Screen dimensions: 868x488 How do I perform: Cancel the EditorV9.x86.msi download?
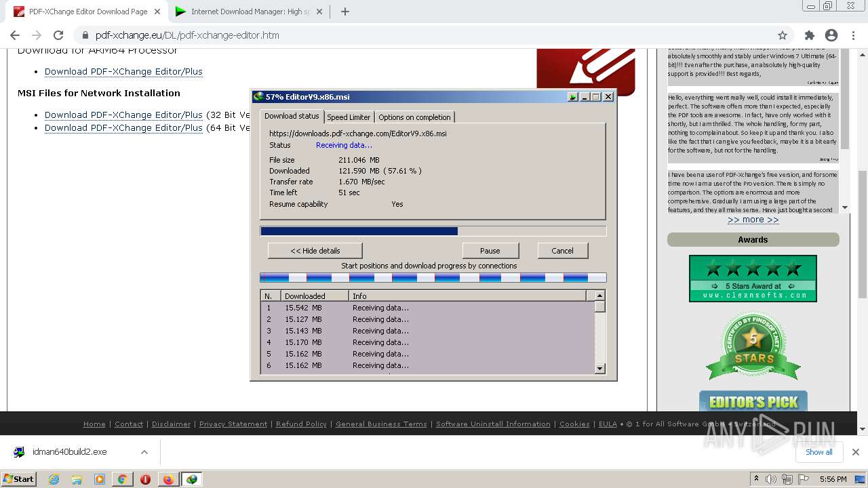pos(562,251)
